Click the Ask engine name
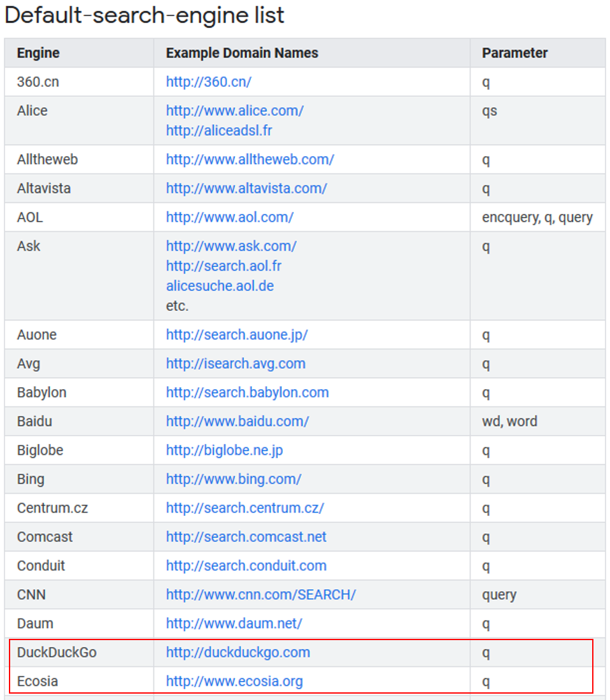This screenshot has height=700, width=610. [29, 246]
